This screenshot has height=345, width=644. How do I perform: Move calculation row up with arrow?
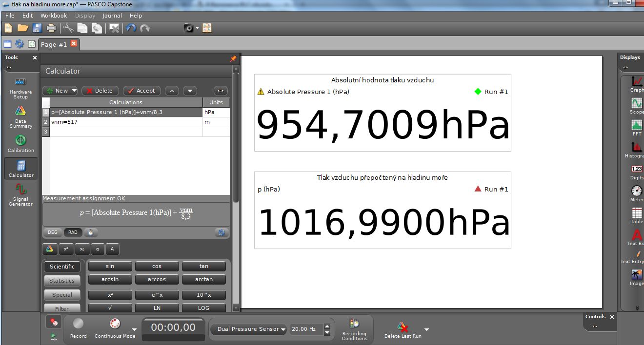point(172,91)
